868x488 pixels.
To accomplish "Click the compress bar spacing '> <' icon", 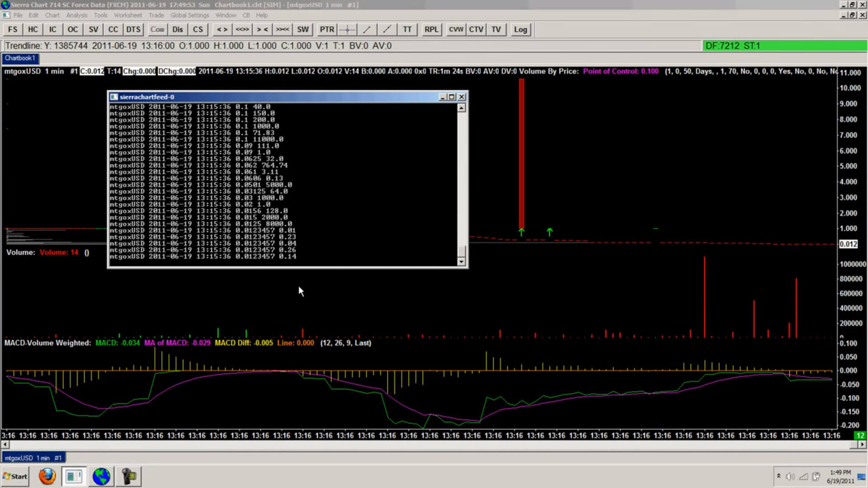I will (262, 29).
